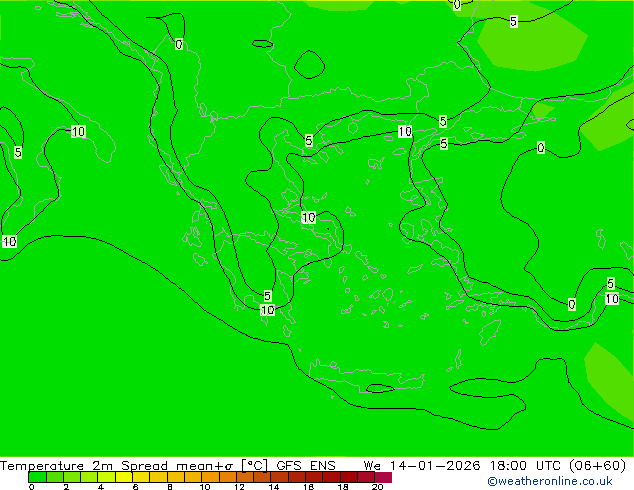Select the dark red legend swatch right of tick 18
This screenshot has height=490, width=634.
pos(349,477)
